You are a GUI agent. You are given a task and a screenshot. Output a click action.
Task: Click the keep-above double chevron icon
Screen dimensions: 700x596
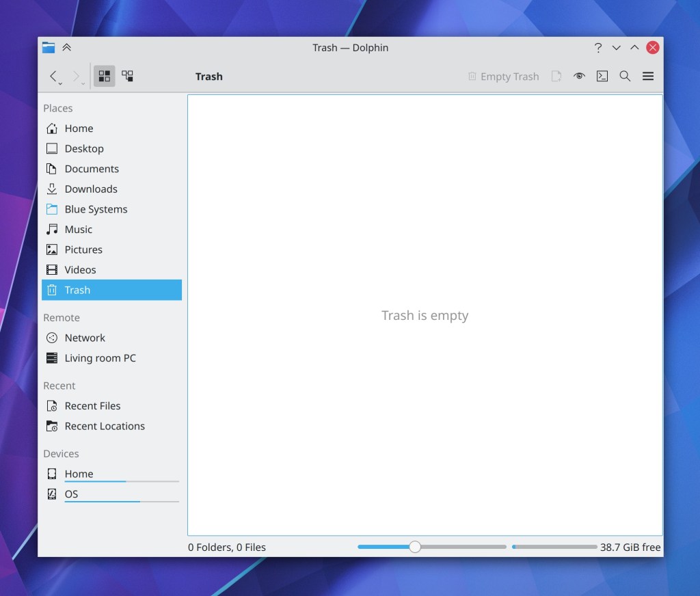66,47
